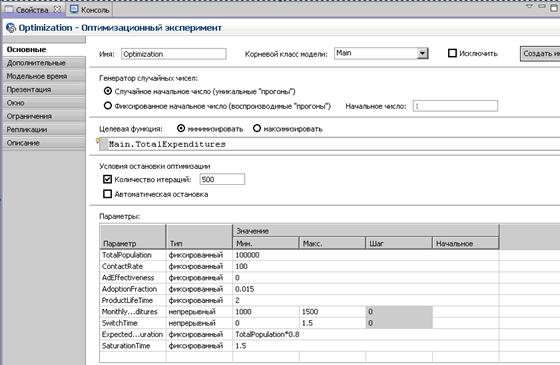This screenshot has height=365, width=560.
Task: Click the 100000 value for TotalPopulation
Action: tap(366, 255)
